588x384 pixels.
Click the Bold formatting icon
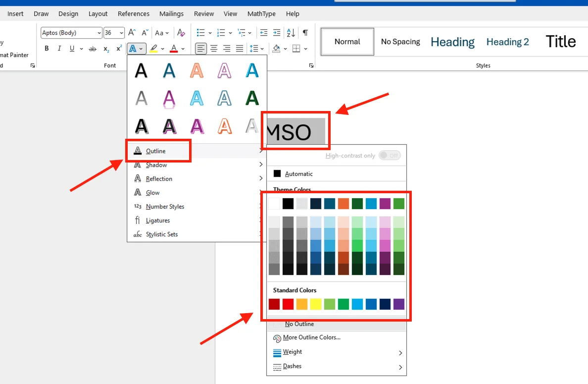[x=47, y=49]
